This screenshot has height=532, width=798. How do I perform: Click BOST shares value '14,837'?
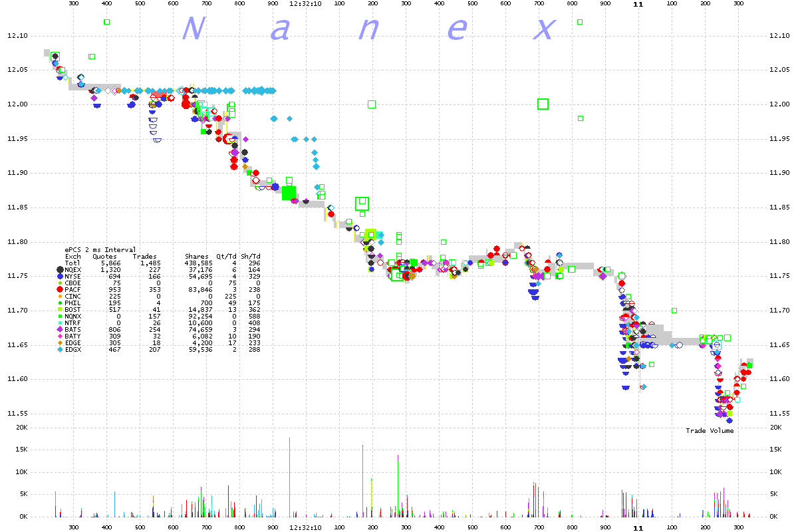pyautogui.click(x=200, y=309)
